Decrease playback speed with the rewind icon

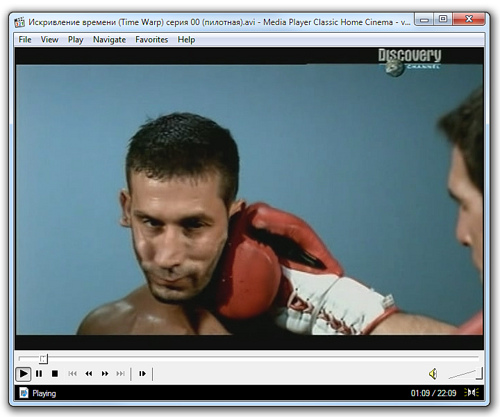tap(88, 374)
